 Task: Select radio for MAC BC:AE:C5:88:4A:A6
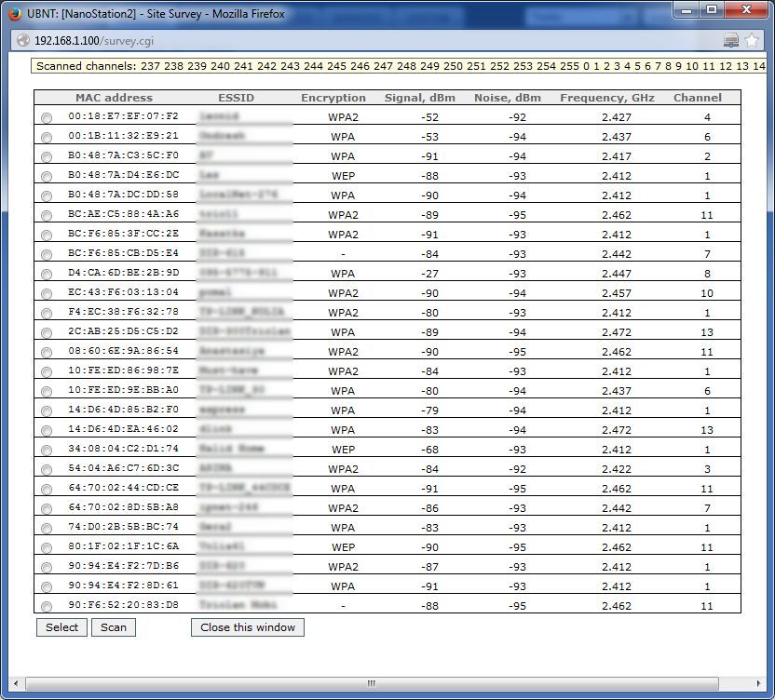(x=47, y=216)
